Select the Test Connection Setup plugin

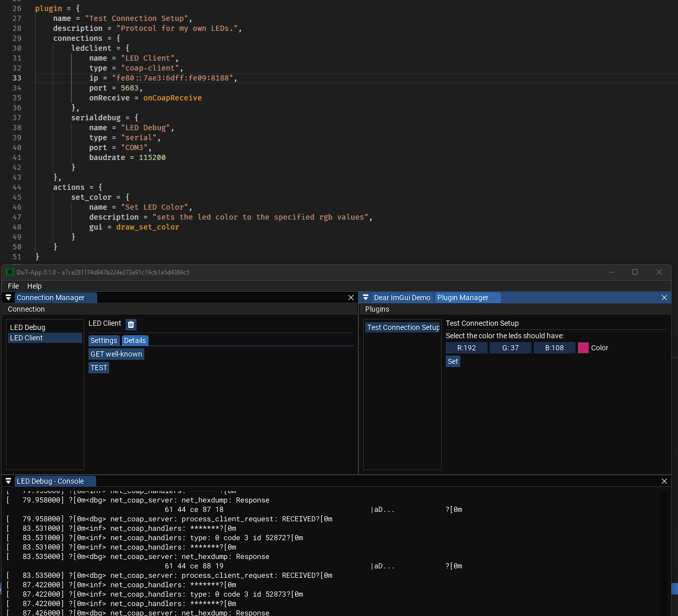[403, 327]
